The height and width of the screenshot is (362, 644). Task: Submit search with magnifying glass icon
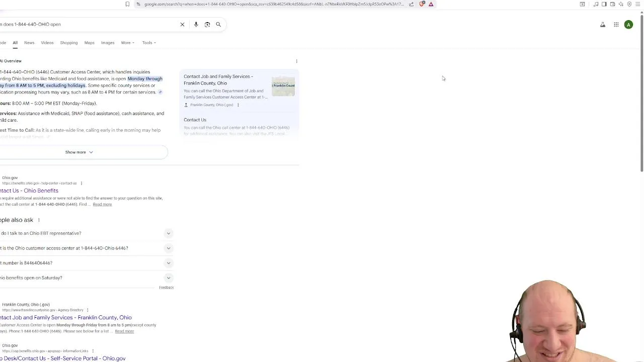pos(218,24)
